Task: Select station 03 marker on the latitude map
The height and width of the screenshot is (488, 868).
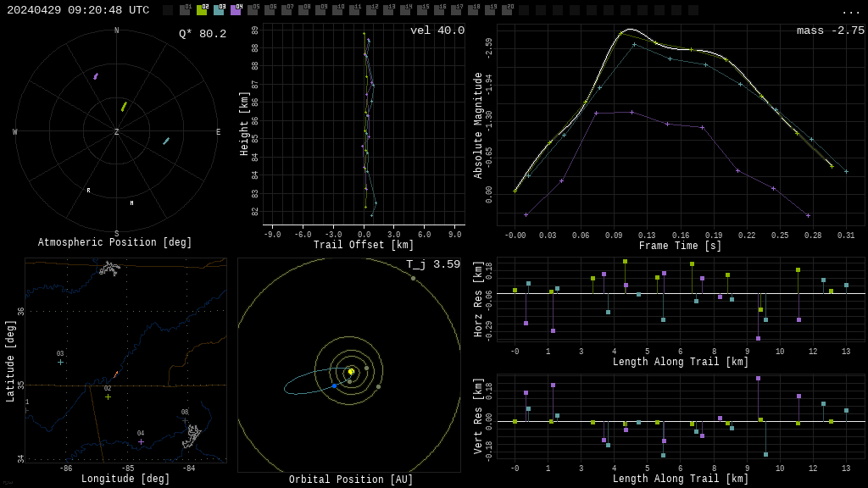Action: pyautogui.click(x=60, y=362)
